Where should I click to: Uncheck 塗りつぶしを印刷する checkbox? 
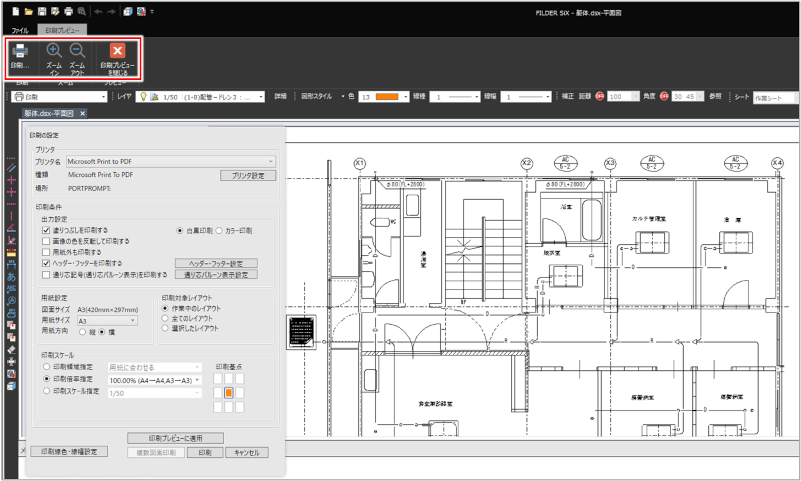point(47,230)
